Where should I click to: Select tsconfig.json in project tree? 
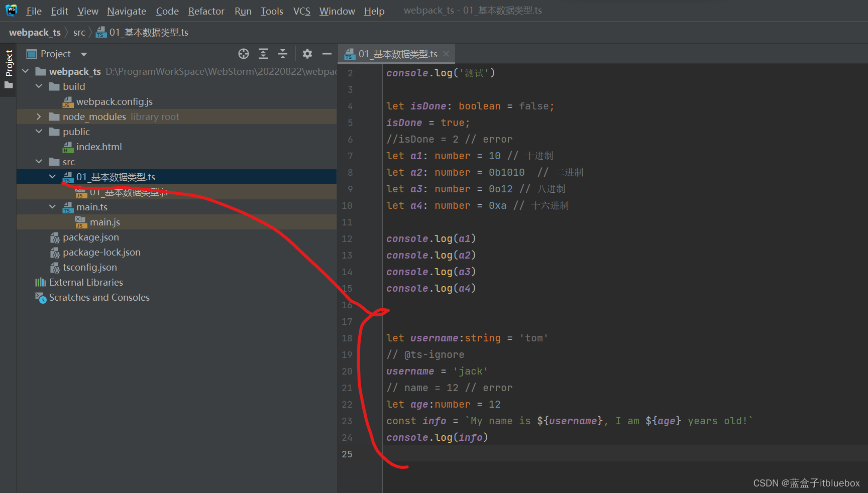[x=90, y=268]
